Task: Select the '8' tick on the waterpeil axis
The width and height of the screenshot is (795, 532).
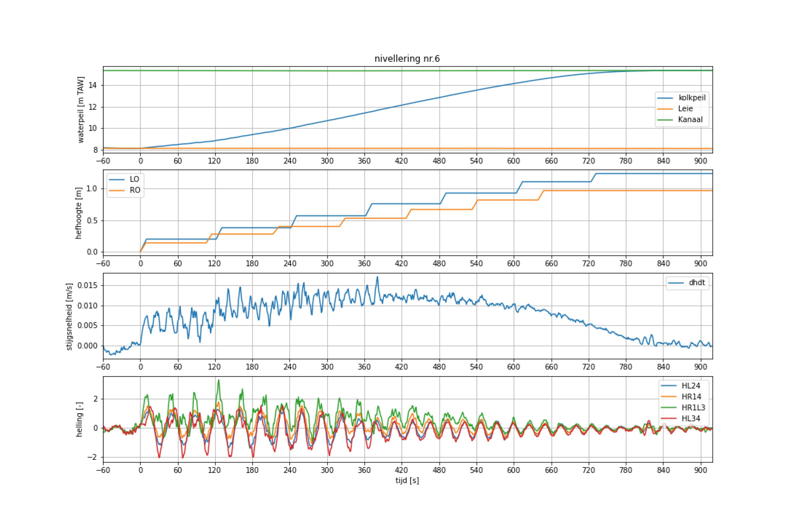Action: click(x=96, y=150)
